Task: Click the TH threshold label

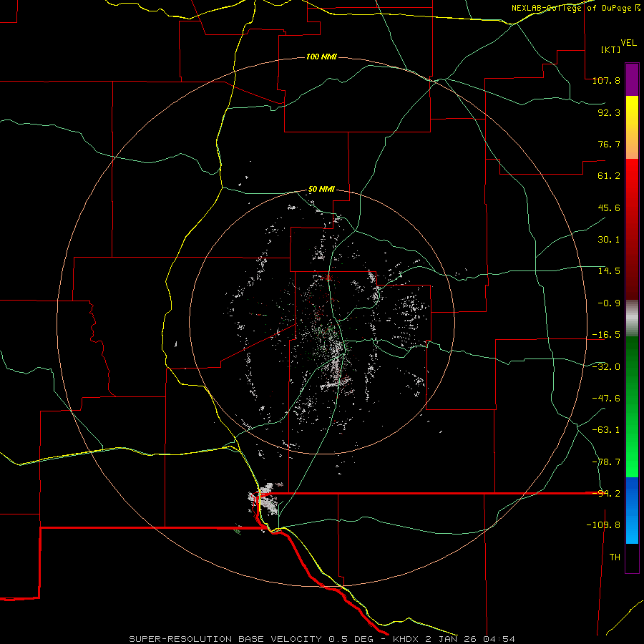Action: (615, 557)
